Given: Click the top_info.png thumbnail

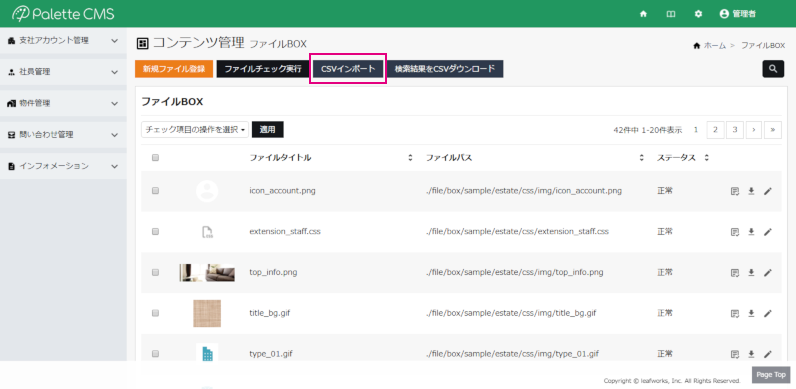Looking at the screenshot, I should (x=207, y=273).
